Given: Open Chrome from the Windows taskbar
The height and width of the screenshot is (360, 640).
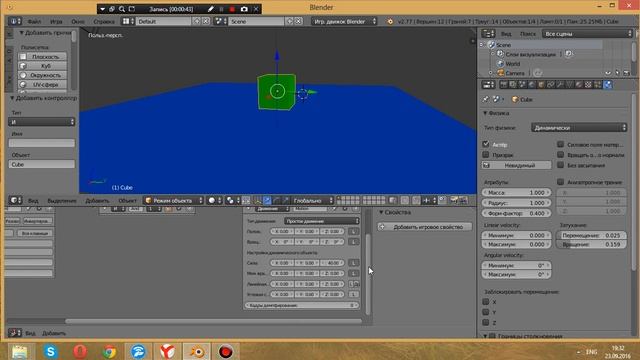Looking at the screenshot, I should (x=109, y=351).
